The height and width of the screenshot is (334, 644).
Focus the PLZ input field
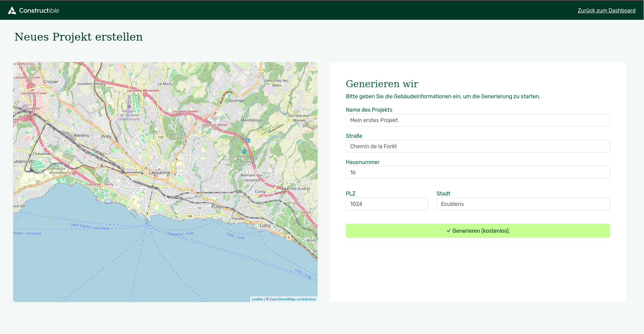387,204
